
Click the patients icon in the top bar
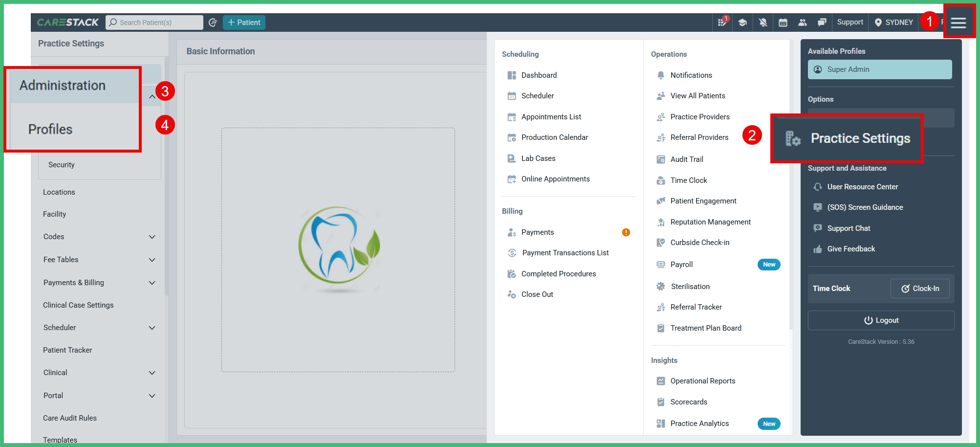(802, 22)
